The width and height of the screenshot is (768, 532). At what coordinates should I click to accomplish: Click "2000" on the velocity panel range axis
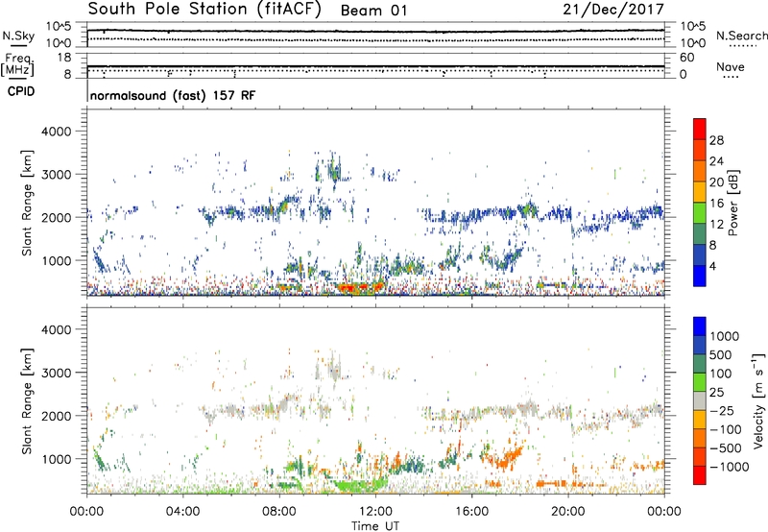tap(56, 416)
